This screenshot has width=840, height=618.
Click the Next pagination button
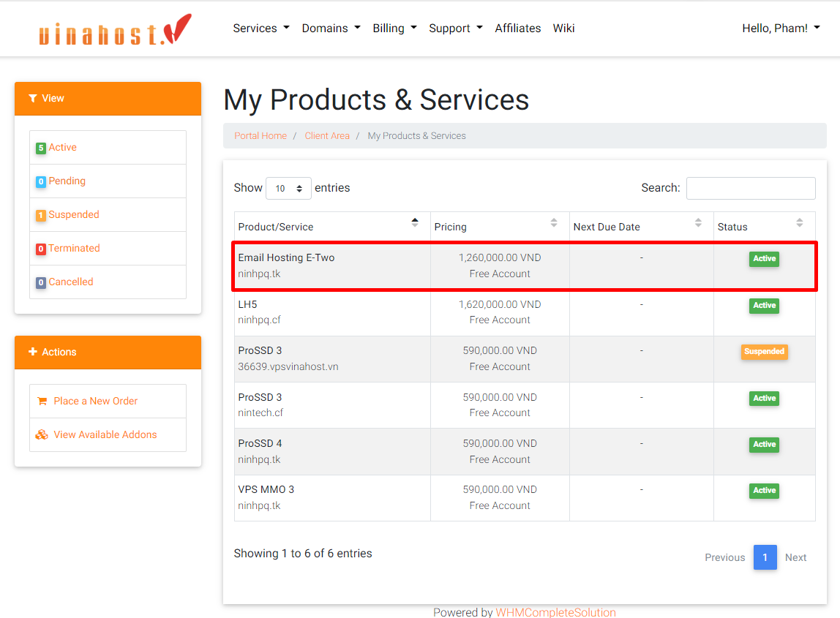click(795, 557)
